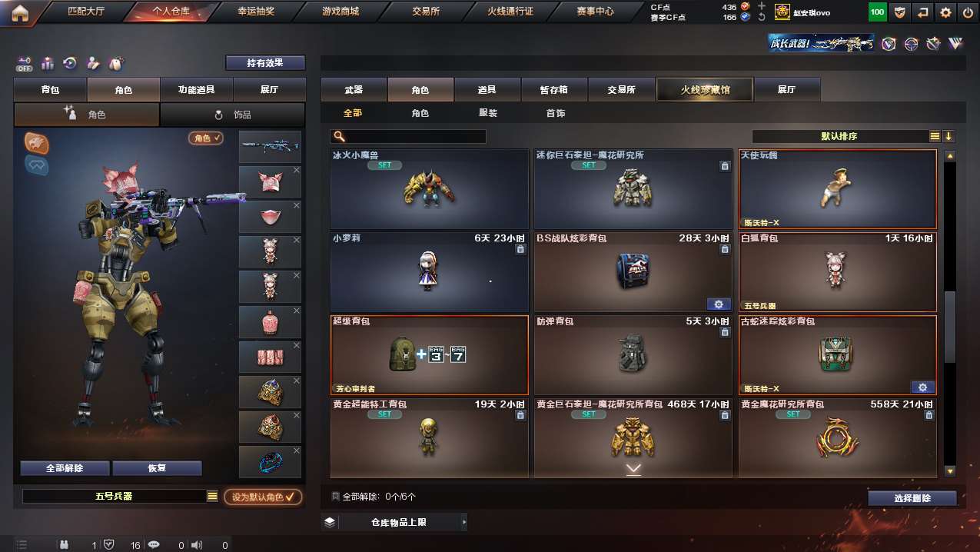Toggle the 角色 checkmark in preview

(x=206, y=138)
